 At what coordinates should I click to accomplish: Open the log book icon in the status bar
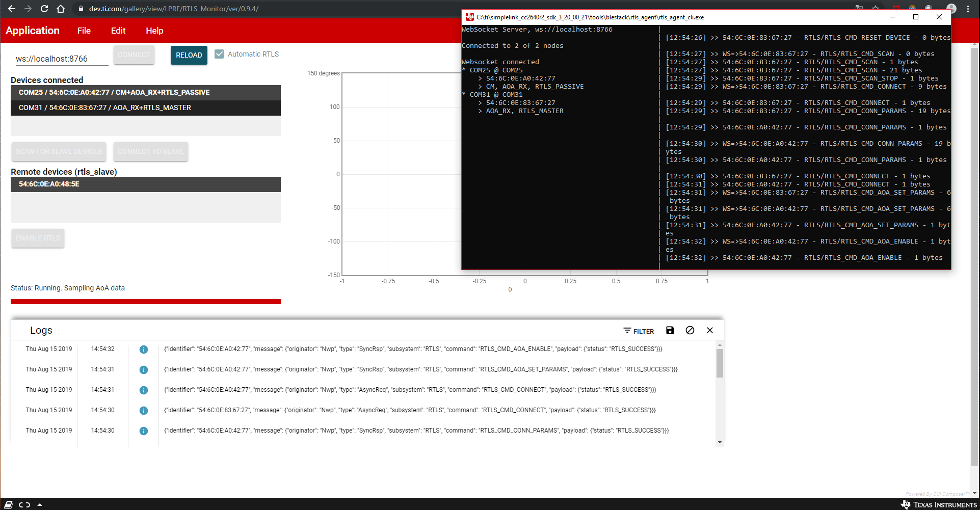point(9,504)
